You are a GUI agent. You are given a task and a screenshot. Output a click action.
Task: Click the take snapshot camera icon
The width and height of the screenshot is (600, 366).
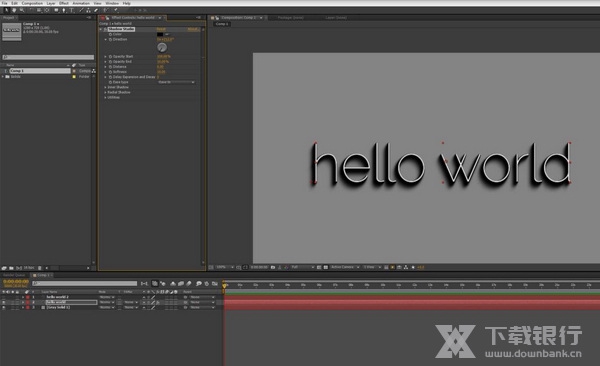tap(272, 267)
